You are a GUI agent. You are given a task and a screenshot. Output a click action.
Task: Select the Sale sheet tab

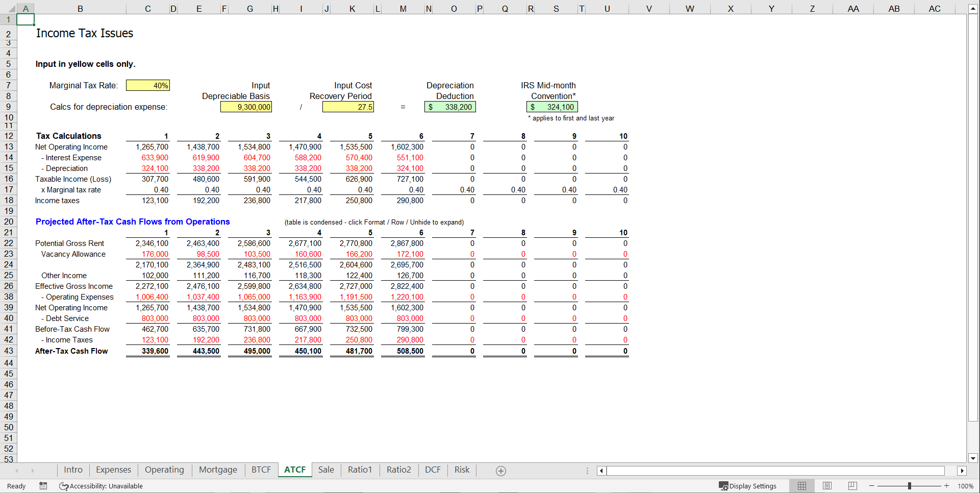click(326, 470)
